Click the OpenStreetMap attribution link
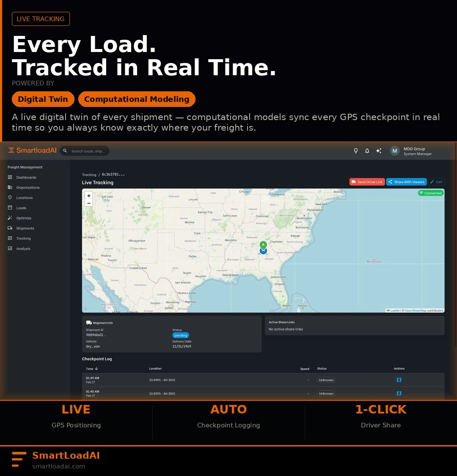Screen dimensions: 457x476 tap(416, 311)
